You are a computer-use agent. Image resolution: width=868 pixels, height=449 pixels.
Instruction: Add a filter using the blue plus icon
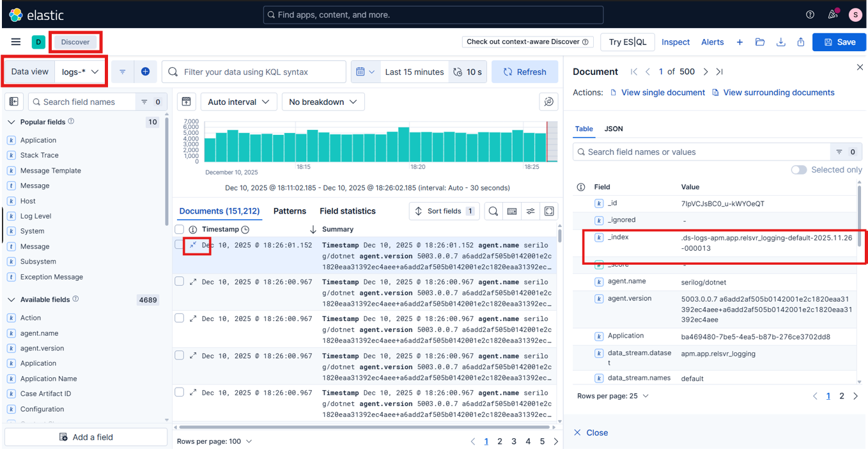click(x=146, y=71)
